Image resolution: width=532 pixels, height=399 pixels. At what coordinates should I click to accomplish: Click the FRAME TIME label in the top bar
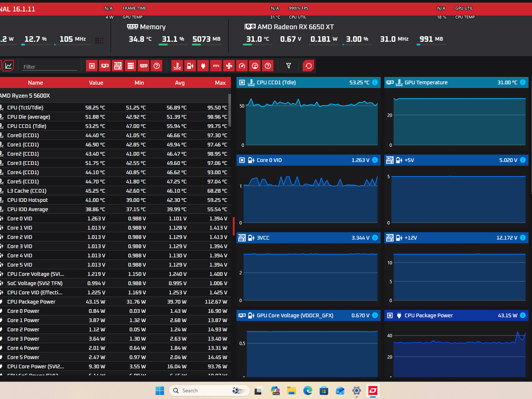point(134,8)
